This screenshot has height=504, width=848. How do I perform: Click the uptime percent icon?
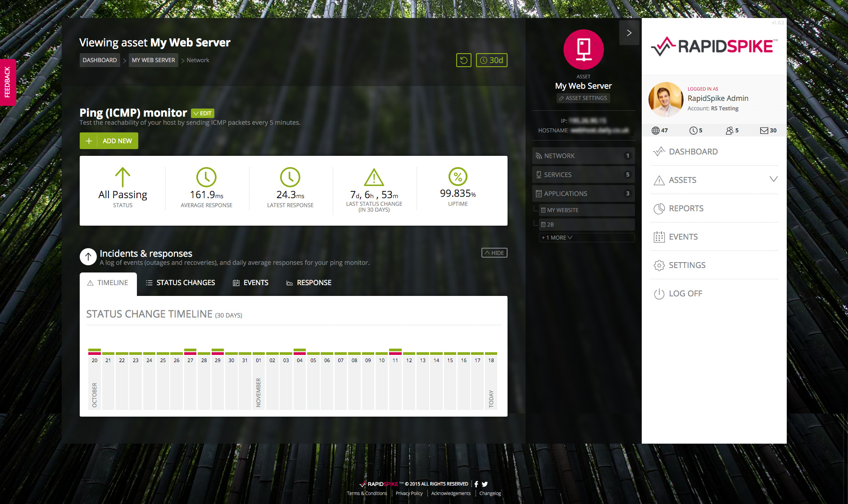[458, 177]
